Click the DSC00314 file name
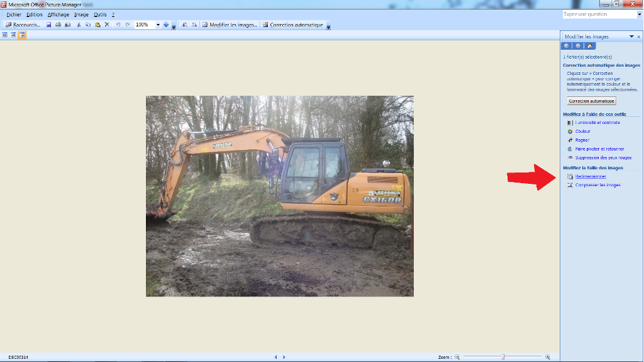 click(x=18, y=357)
